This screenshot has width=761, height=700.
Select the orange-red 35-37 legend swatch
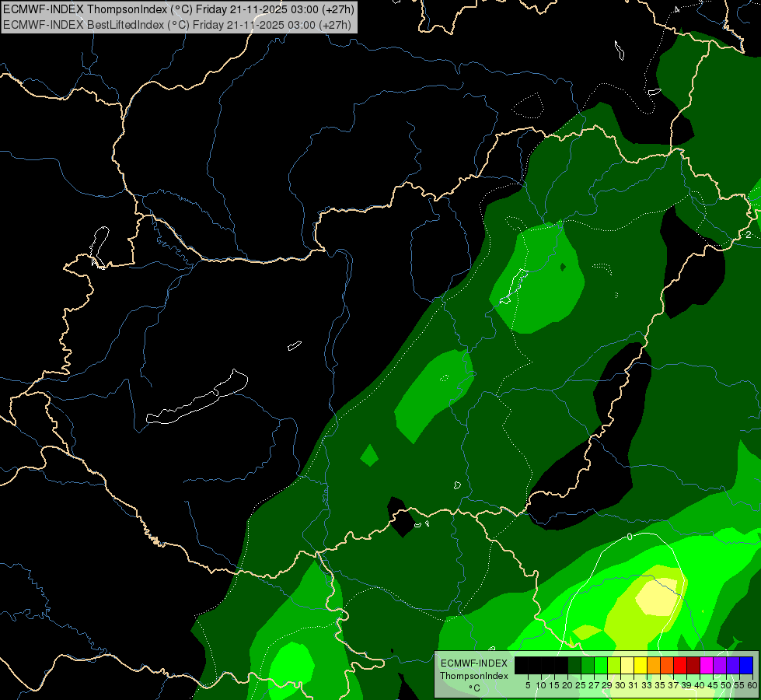click(x=667, y=666)
